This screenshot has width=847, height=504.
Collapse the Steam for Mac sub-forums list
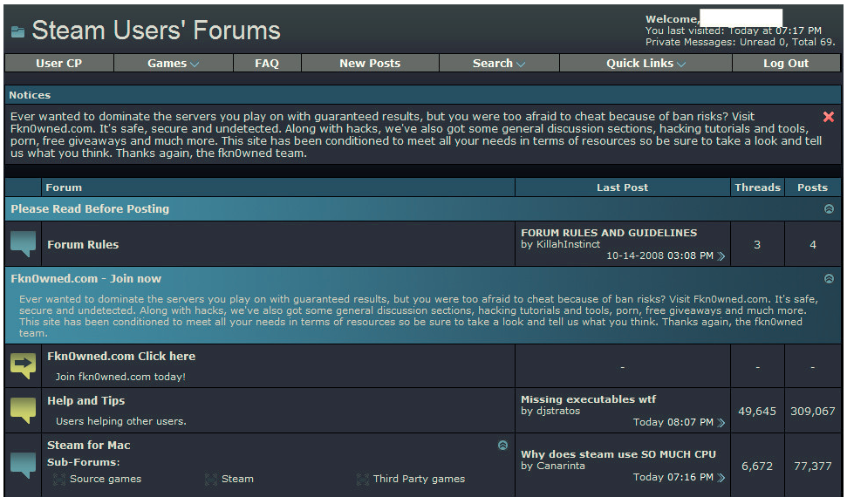click(x=503, y=445)
